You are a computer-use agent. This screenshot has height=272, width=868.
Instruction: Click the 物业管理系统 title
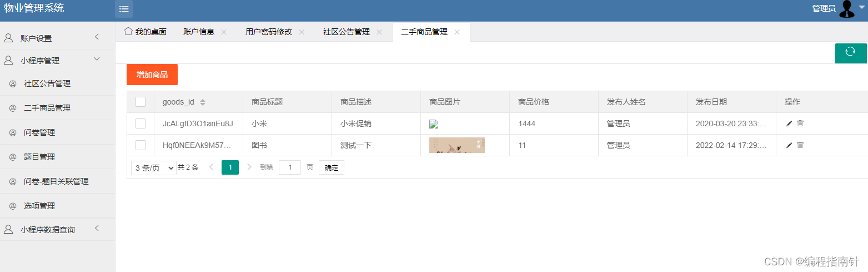pyautogui.click(x=34, y=8)
